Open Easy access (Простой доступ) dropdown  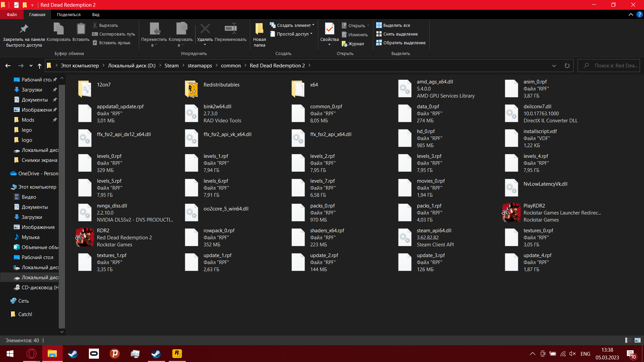pyautogui.click(x=291, y=34)
